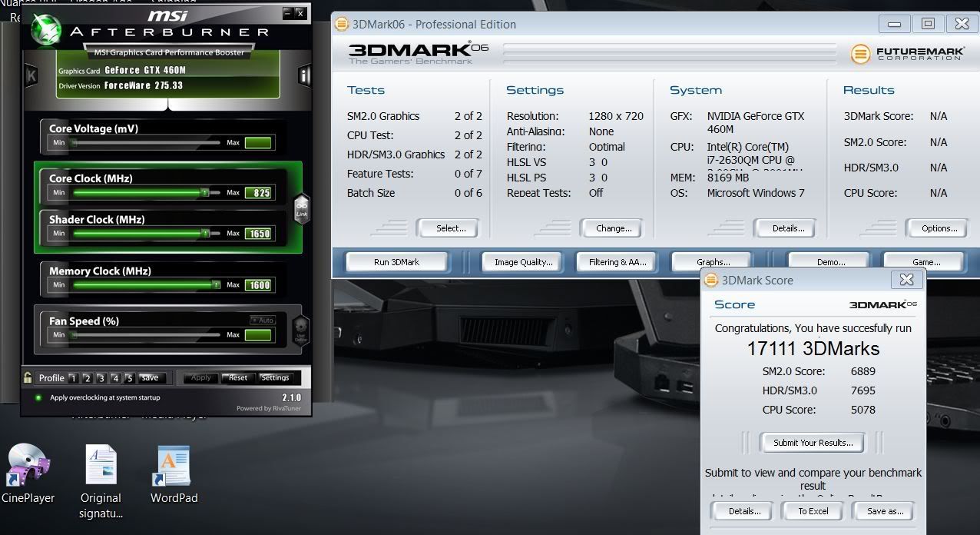Click Submit Your Results...
The image size is (980, 535).
tap(813, 443)
